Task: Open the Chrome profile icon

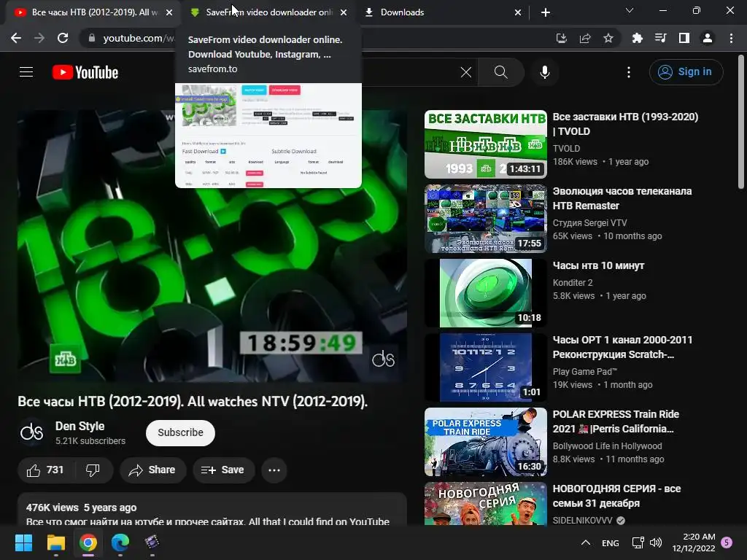Action: pos(708,38)
